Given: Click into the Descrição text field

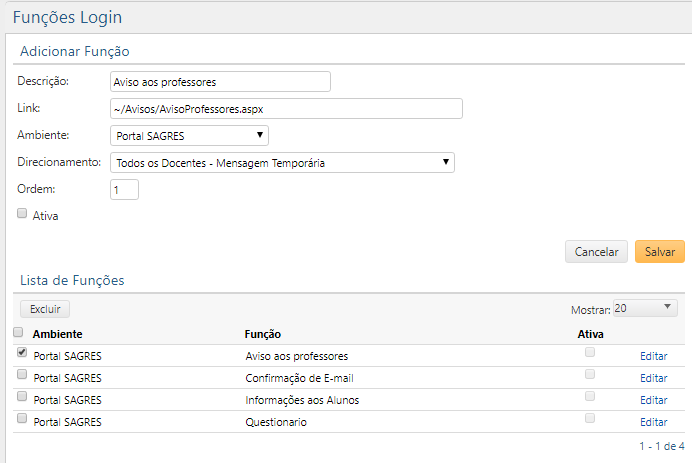Looking at the screenshot, I should [220, 81].
